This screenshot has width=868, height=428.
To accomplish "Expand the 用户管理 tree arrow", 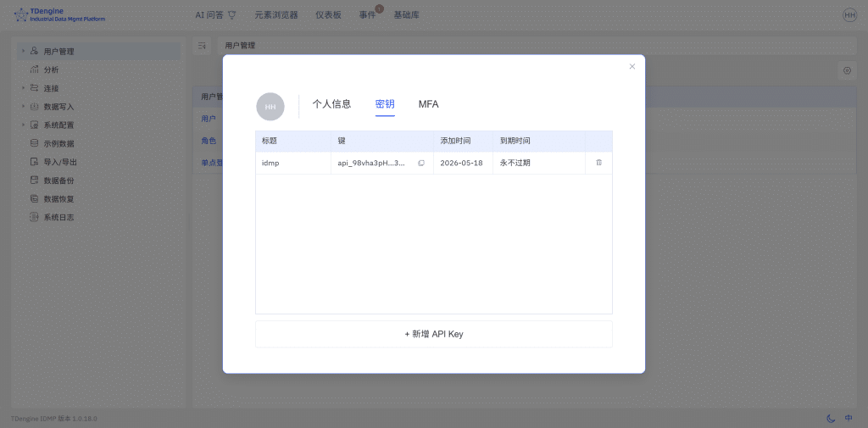I will [23, 51].
